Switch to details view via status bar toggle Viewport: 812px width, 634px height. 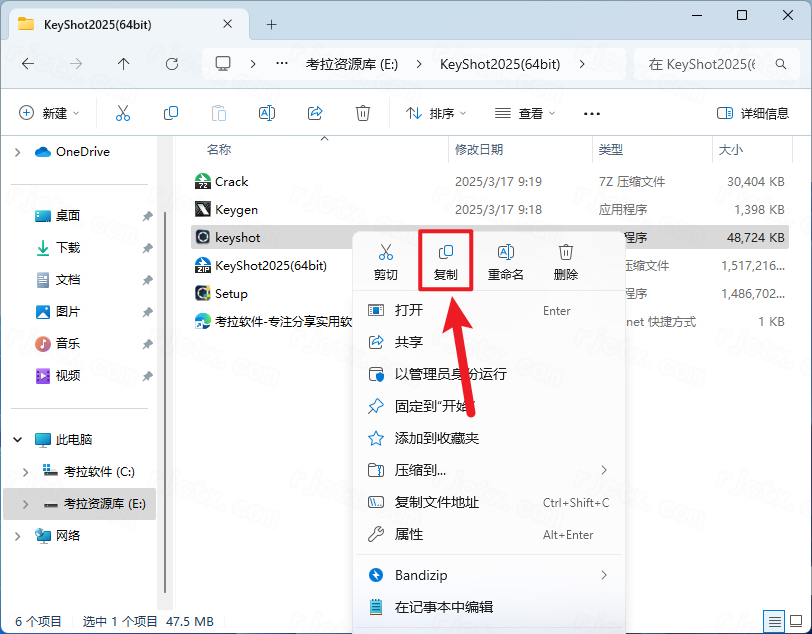775,620
